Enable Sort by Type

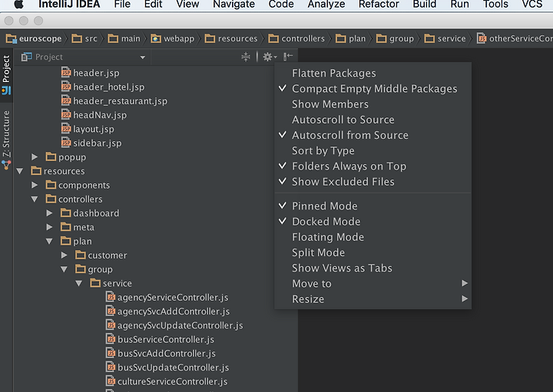click(x=373, y=150)
